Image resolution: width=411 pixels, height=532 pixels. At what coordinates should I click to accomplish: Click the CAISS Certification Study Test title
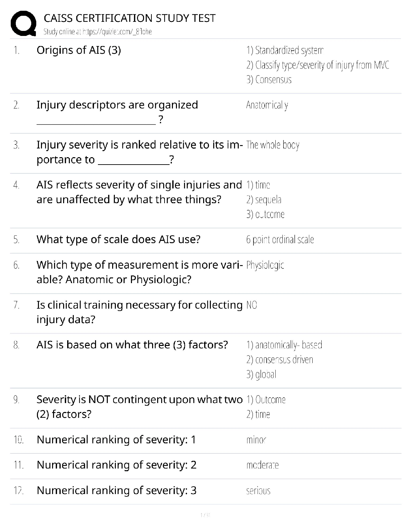click(x=130, y=18)
